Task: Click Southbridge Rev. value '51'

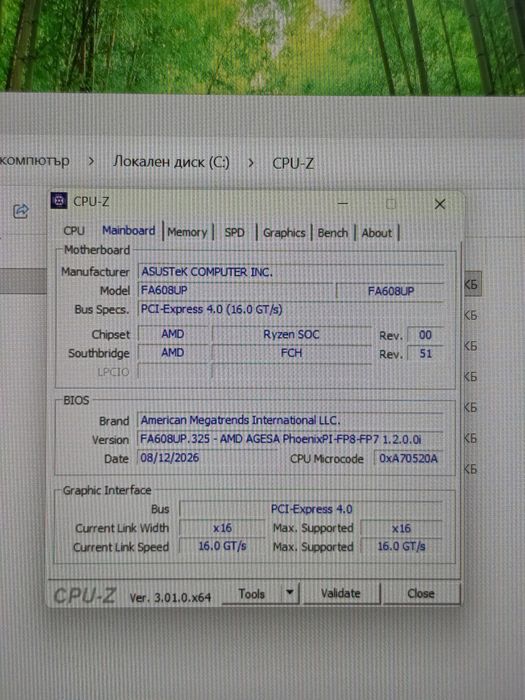Action: (425, 354)
